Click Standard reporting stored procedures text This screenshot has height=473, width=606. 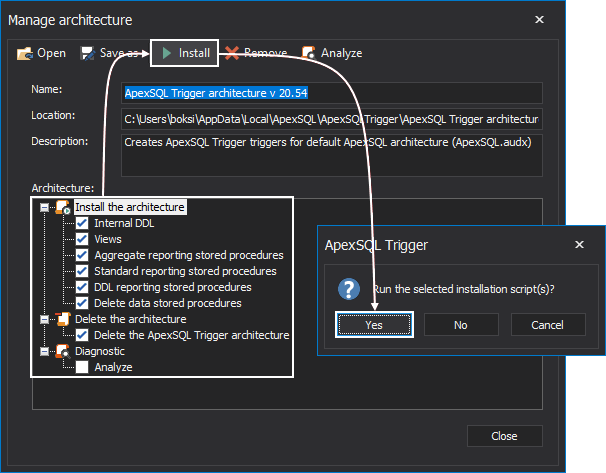(x=186, y=271)
